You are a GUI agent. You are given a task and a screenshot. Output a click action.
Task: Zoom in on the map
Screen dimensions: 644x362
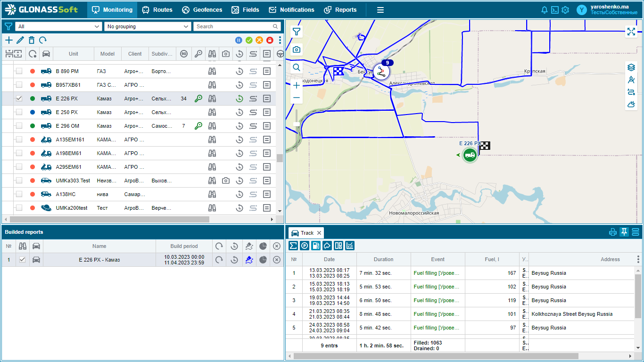click(297, 85)
